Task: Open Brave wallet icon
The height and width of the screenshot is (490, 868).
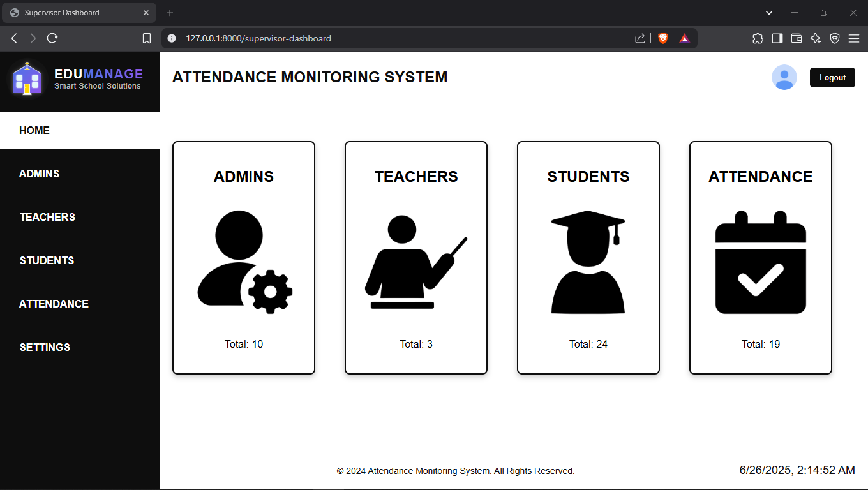Action: point(796,38)
